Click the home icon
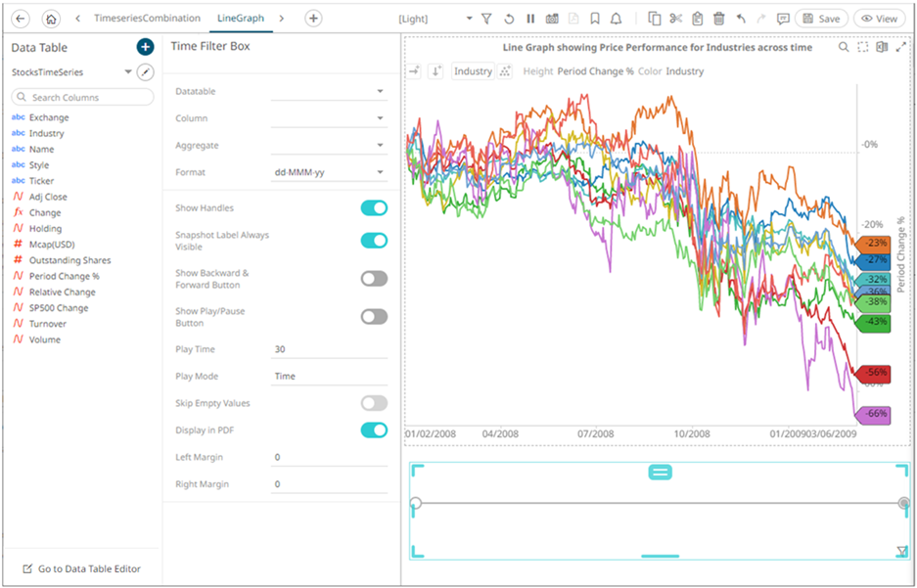Image resolution: width=917 pixels, height=588 pixels. pos(51,19)
